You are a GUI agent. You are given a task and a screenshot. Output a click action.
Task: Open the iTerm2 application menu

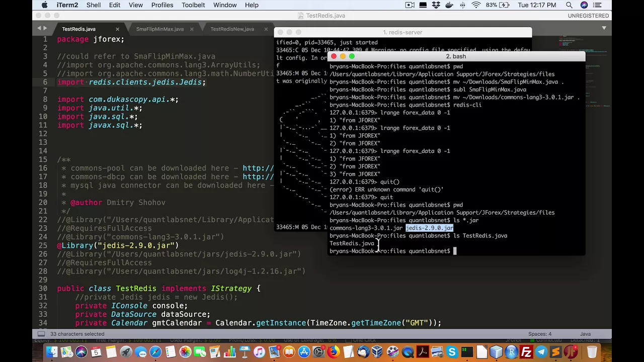(67, 5)
